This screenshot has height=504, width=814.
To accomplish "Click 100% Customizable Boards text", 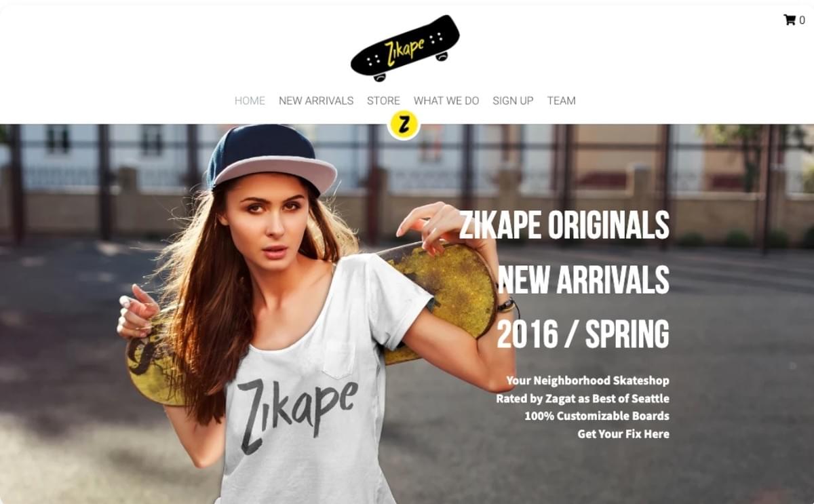I will point(597,416).
